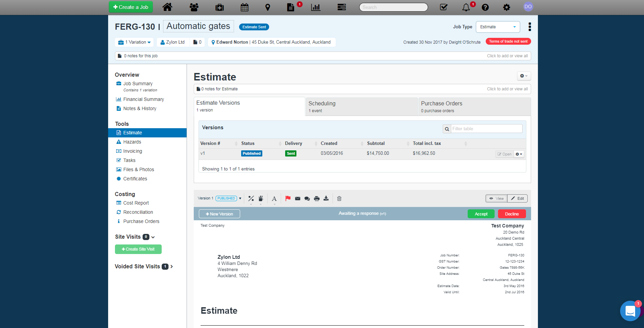Open the DO user avatar
The image size is (644, 328).
[x=528, y=6]
